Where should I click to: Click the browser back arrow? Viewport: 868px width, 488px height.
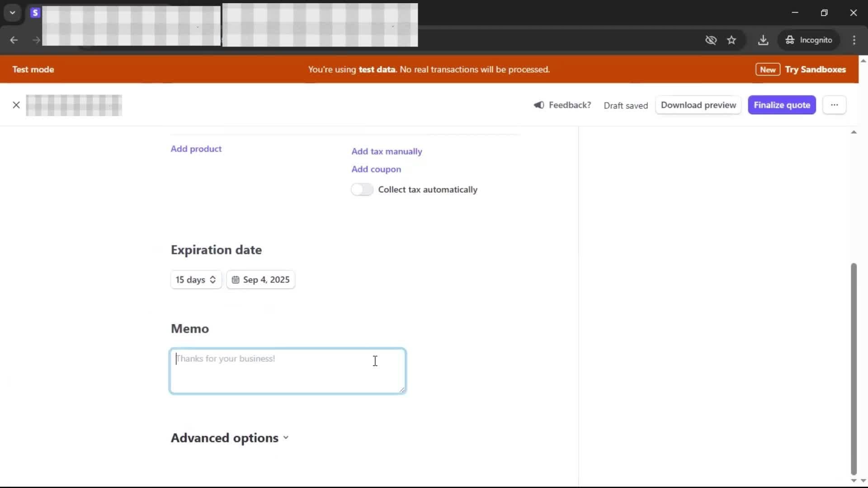point(14,40)
